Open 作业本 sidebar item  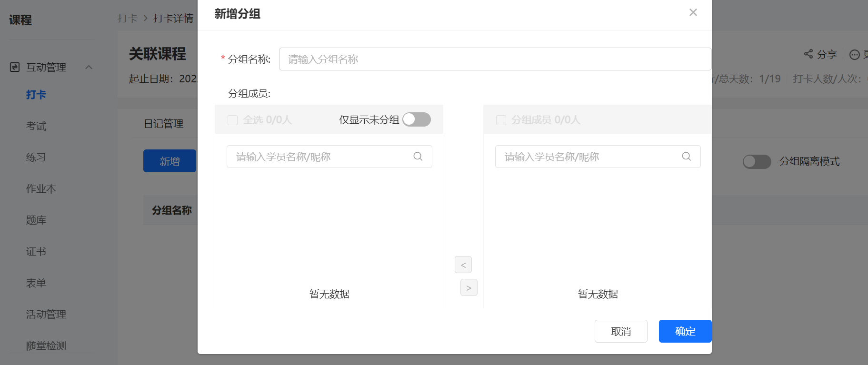(41, 189)
